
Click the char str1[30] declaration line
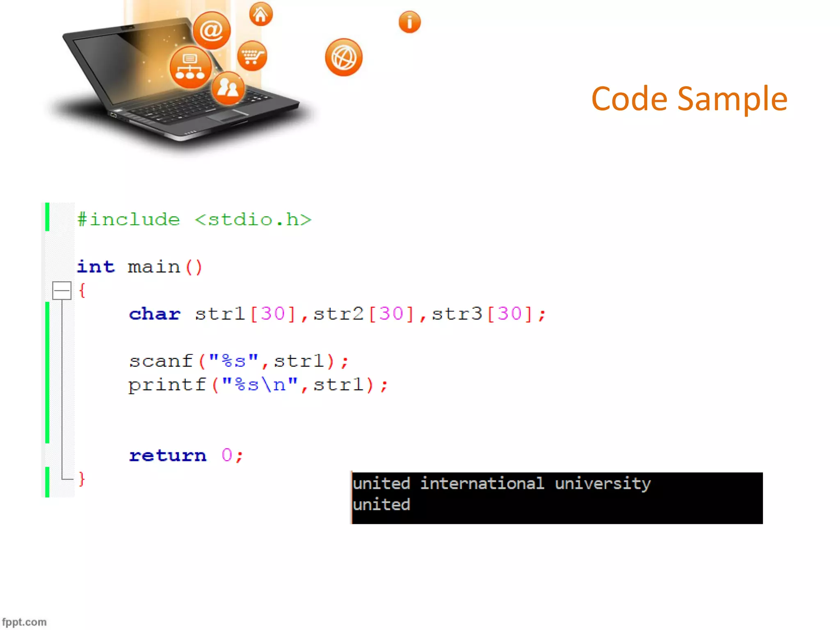[338, 314]
